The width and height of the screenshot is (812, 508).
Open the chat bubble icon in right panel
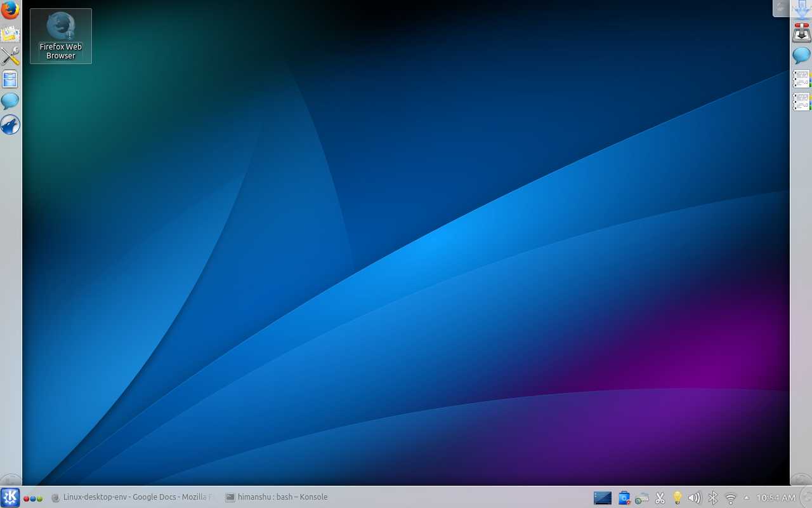pos(802,56)
